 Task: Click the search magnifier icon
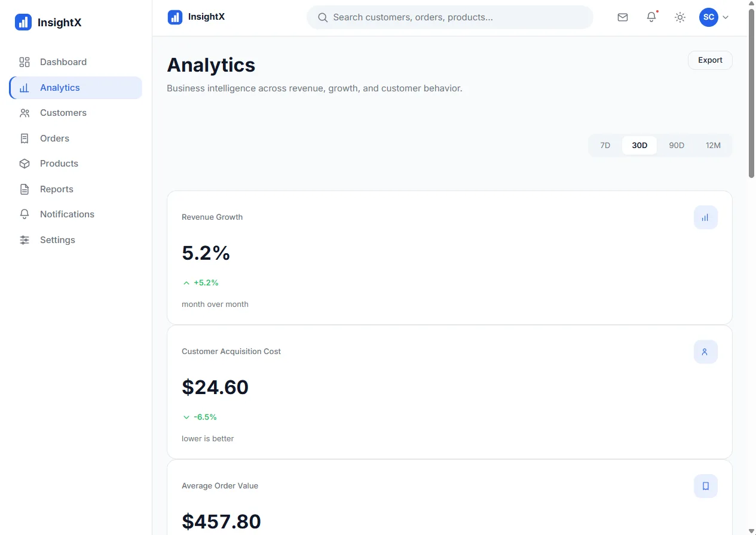(x=323, y=17)
